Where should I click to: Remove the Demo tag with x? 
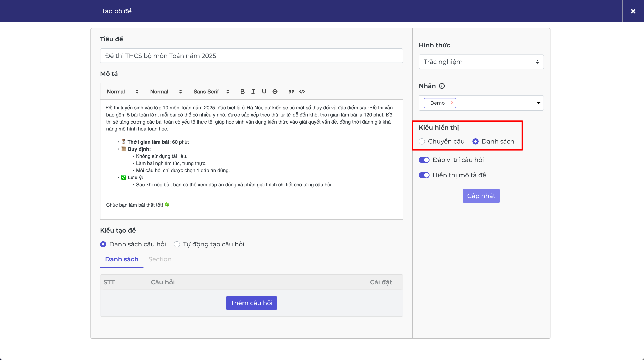(452, 103)
